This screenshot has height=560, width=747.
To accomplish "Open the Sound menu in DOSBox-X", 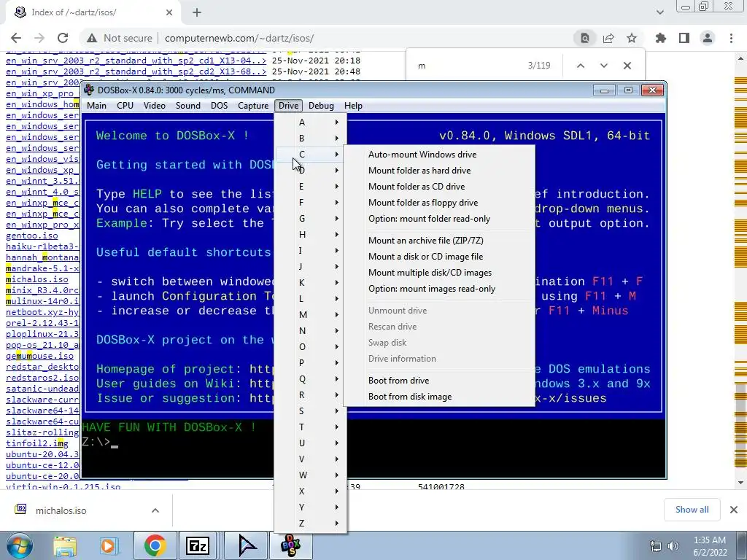I will pyautogui.click(x=188, y=106).
